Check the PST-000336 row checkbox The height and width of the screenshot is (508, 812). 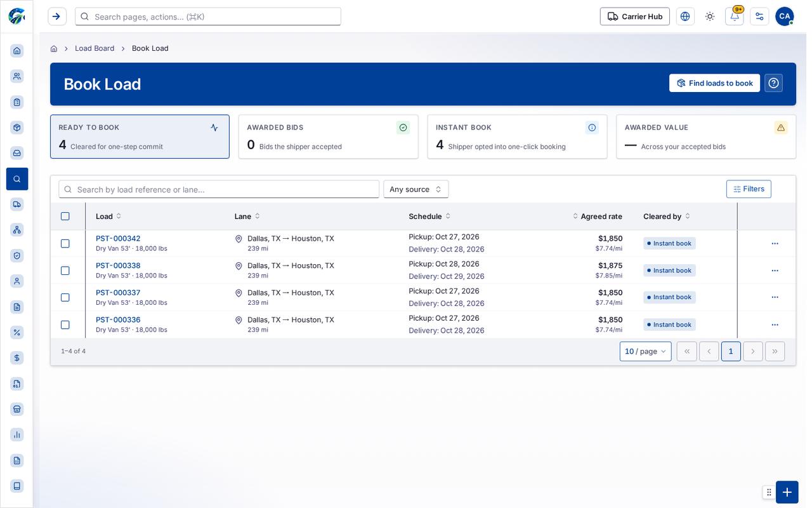[x=65, y=325]
